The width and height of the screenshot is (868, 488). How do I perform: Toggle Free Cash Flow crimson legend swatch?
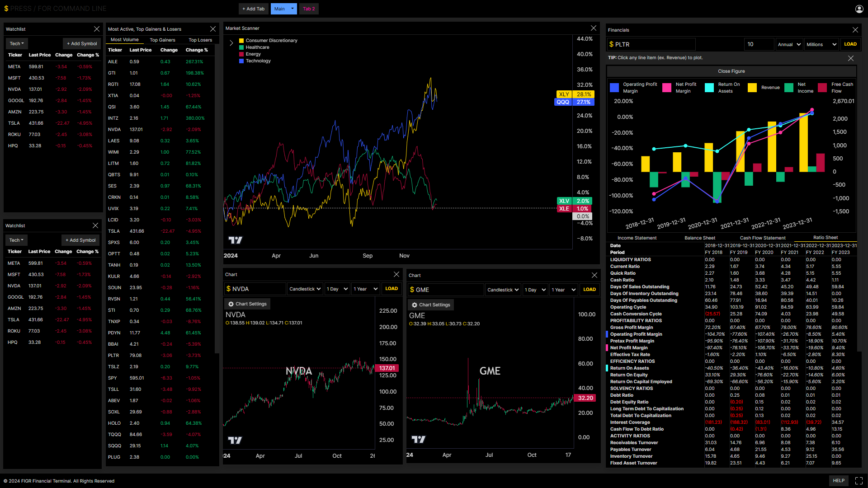click(x=823, y=88)
